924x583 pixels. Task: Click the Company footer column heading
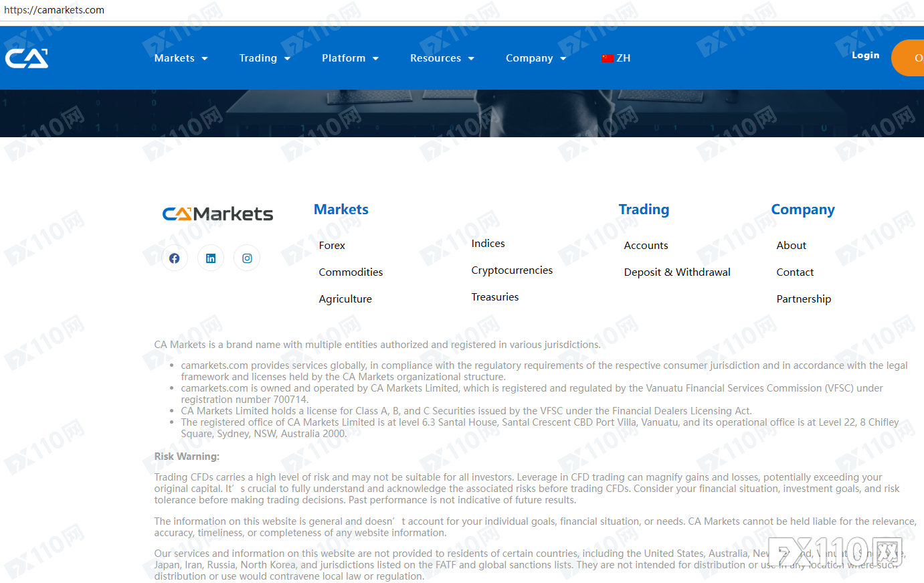pos(803,210)
